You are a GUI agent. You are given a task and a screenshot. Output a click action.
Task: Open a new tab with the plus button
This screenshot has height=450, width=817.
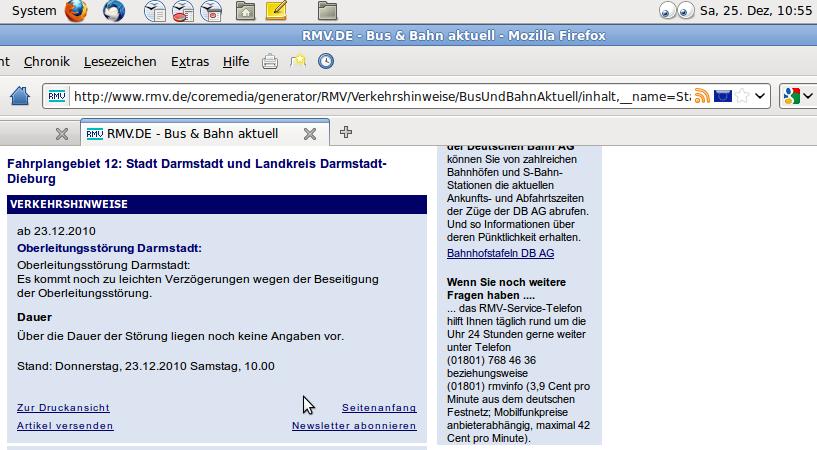click(346, 132)
